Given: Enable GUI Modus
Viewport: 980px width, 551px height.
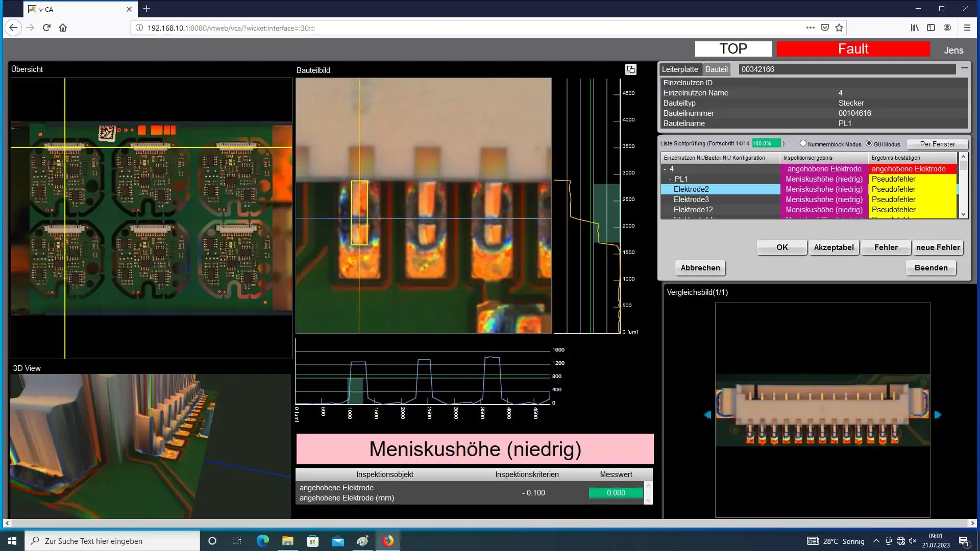Looking at the screenshot, I should [x=868, y=143].
